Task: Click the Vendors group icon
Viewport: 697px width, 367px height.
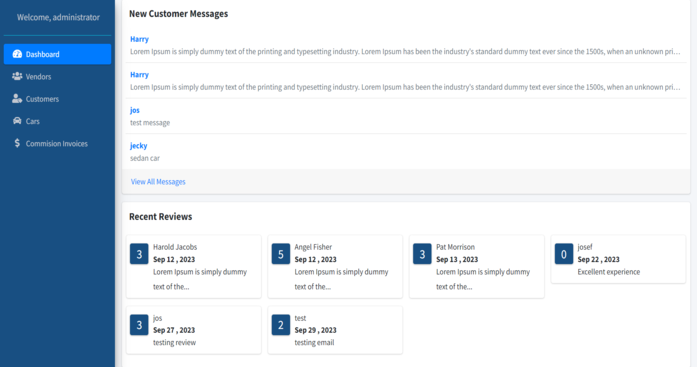Action: pos(17,76)
